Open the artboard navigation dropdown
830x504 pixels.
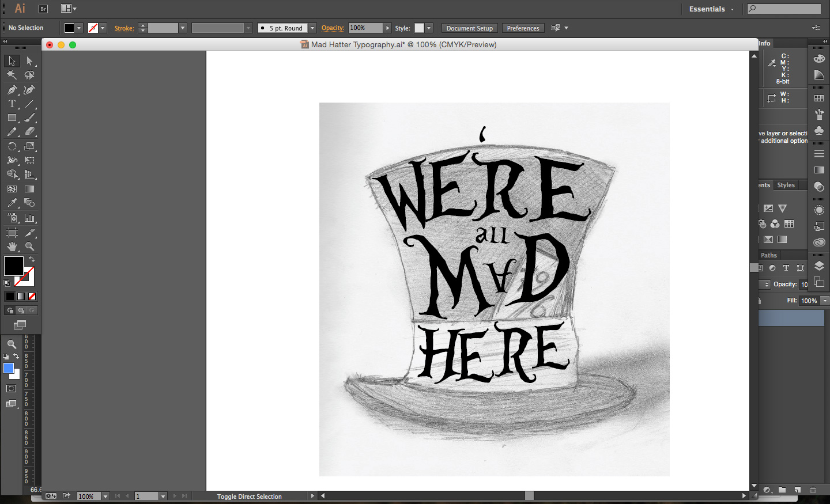pyautogui.click(x=163, y=496)
